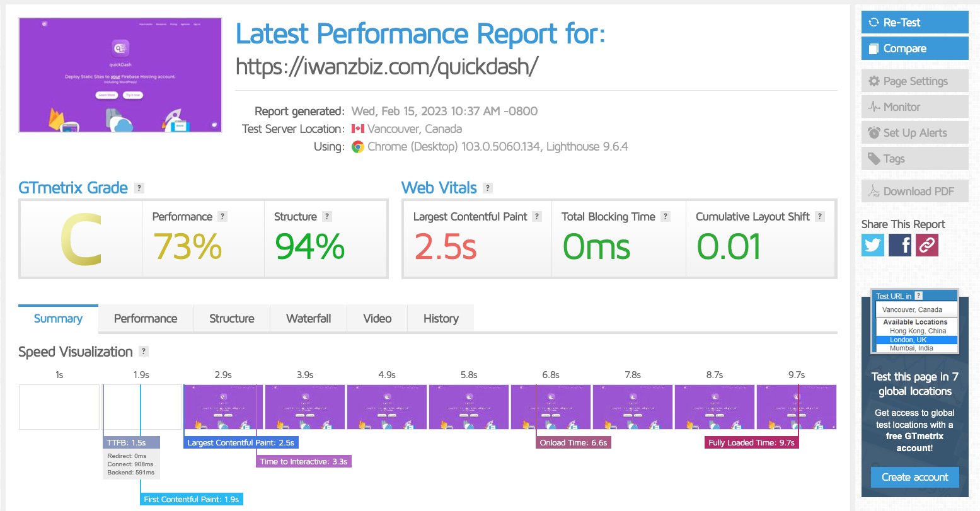The width and height of the screenshot is (980, 511).
Task: Open the Compare option
Action: click(x=914, y=48)
